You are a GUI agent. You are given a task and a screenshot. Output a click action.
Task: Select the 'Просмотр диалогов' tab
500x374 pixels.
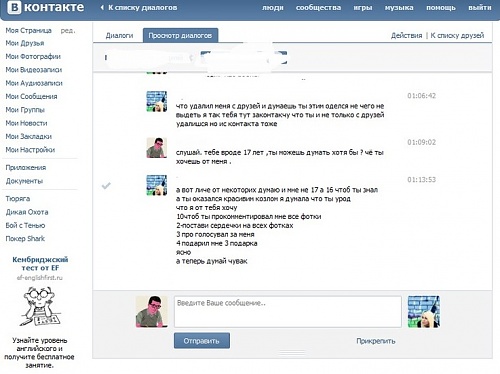click(x=180, y=35)
